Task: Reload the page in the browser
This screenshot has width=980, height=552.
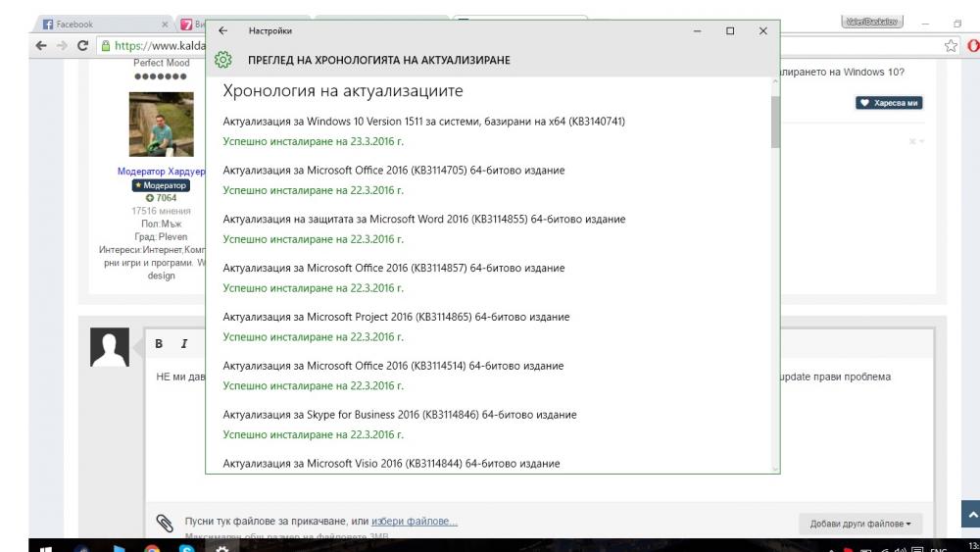Action: coord(82,46)
